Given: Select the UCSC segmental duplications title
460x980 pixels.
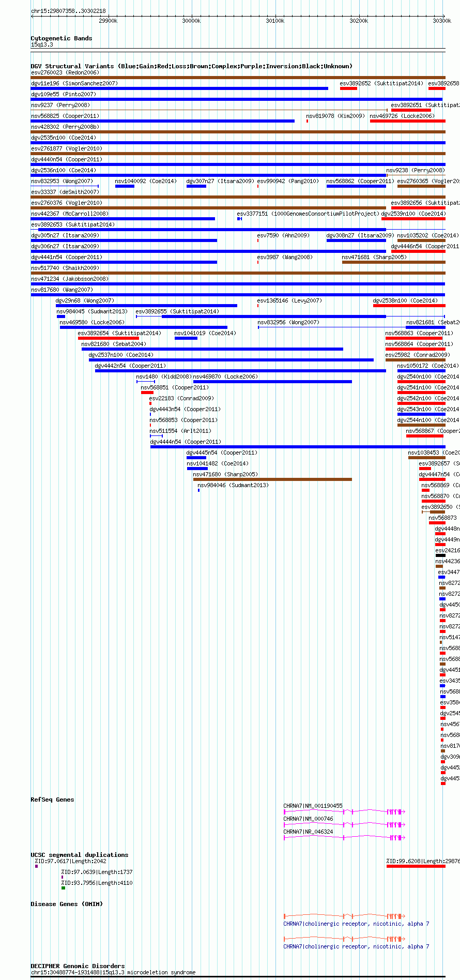Looking at the screenshot, I should pyautogui.click(x=80, y=855).
